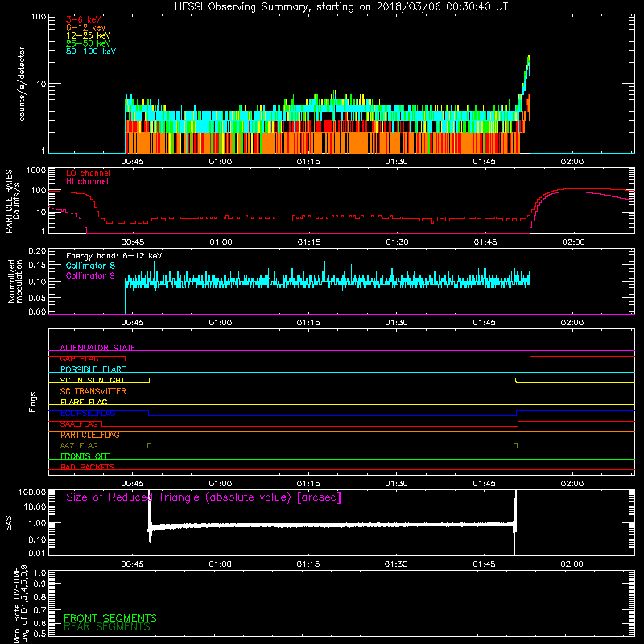Click the FLARE_FLAG label
This screenshot has height=644, width=644.
[84, 402]
